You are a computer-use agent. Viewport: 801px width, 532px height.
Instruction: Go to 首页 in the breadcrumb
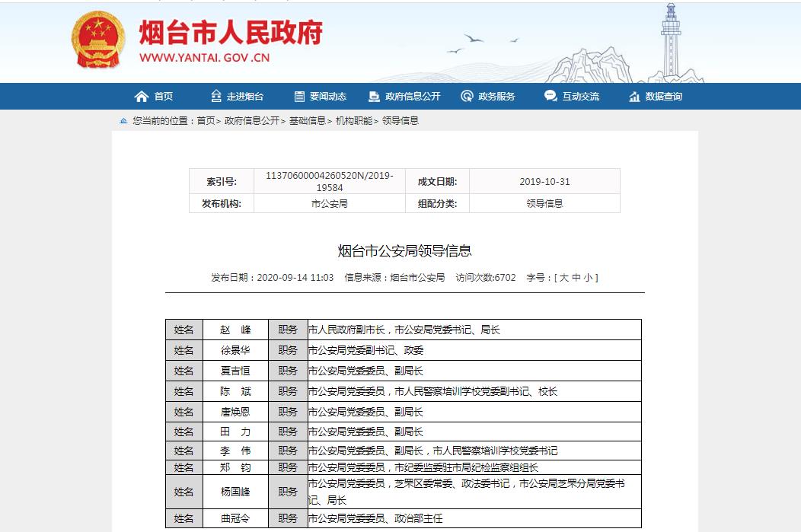coord(206,121)
